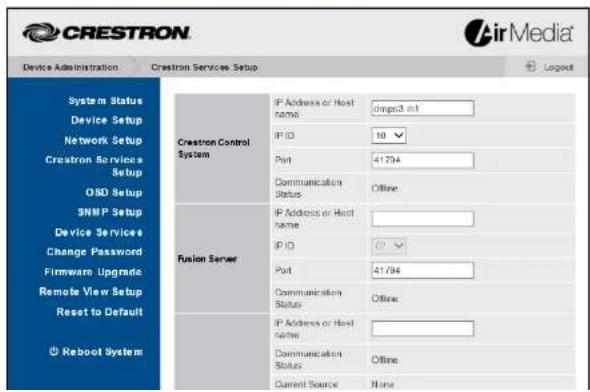Click the Reboot System power icon

pyautogui.click(x=54, y=351)
